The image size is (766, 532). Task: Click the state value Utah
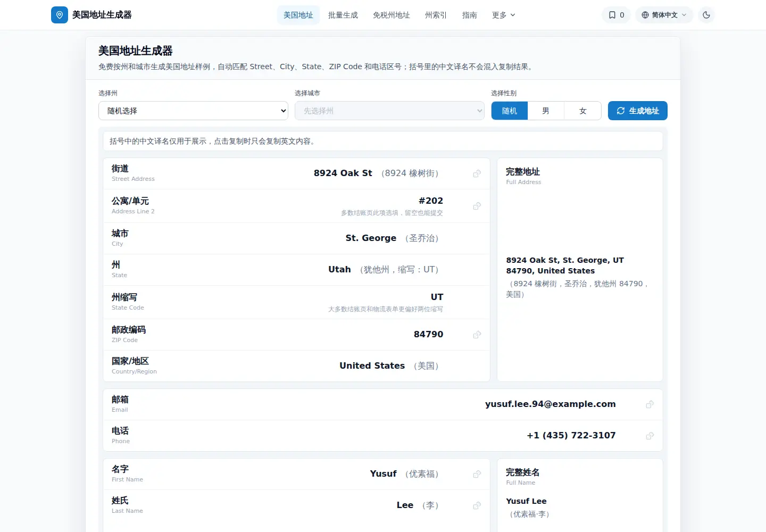[x=339, y=270]
